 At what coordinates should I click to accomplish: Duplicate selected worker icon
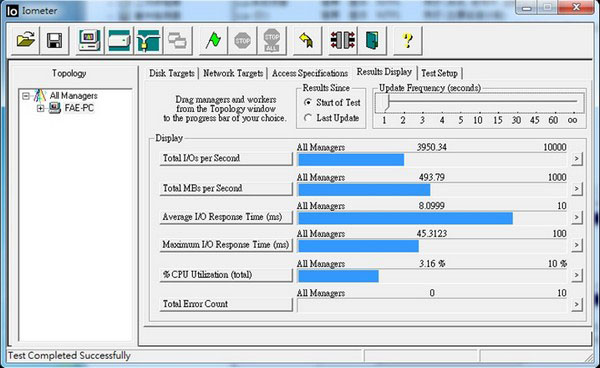[178, 40]
